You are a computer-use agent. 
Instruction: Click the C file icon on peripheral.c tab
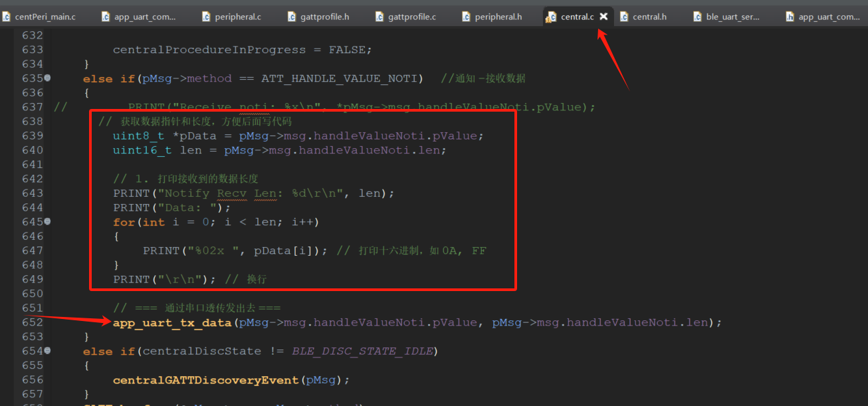205,17
